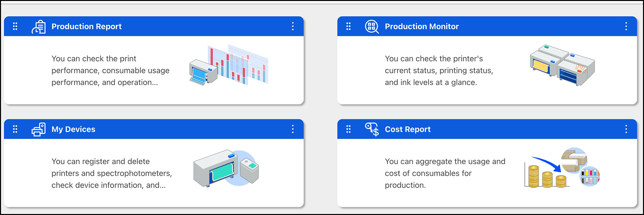Open the Production Report title link
The width and height of the screenshot is (644, 215).
coord(87,26)
